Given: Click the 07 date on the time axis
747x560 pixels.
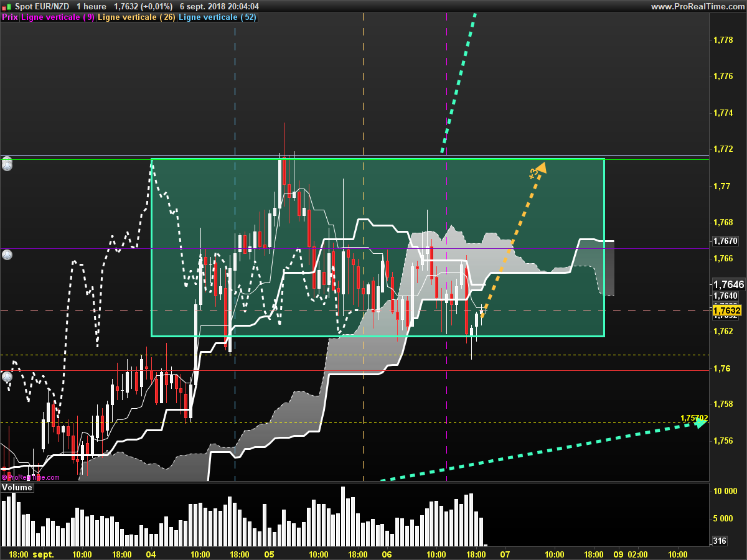Looking at the screenshot, I should pos(505,554).
